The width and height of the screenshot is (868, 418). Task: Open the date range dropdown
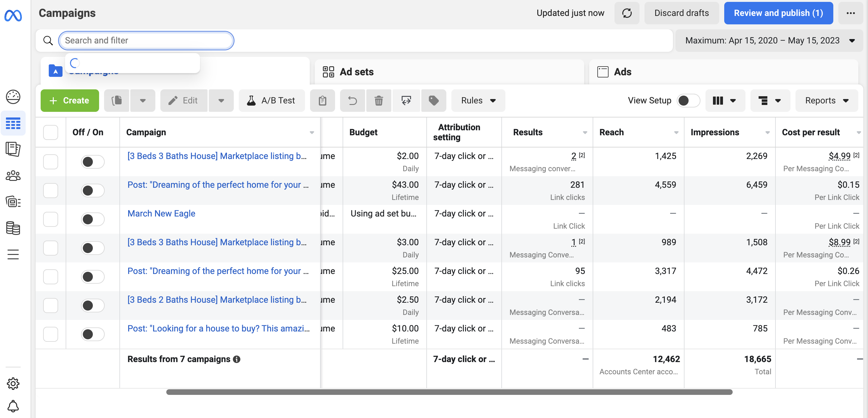point(769,40)
